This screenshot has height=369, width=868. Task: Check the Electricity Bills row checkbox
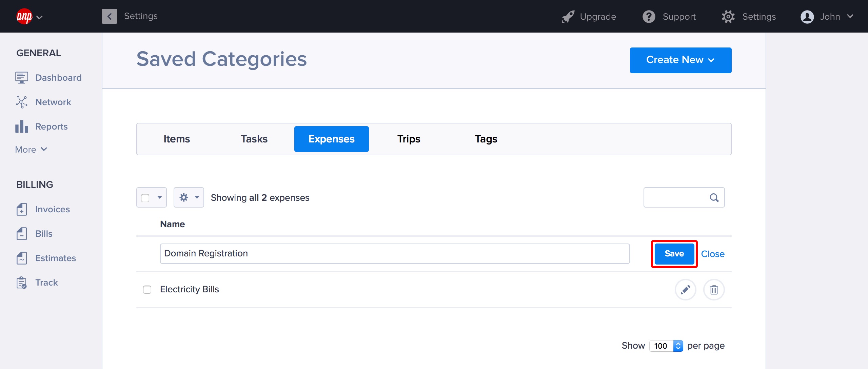pos(147,290)
